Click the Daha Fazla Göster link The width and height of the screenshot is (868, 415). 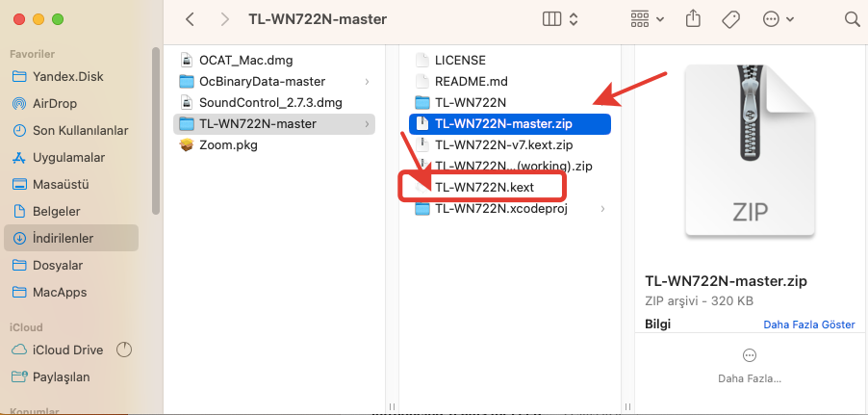(808, 324)
